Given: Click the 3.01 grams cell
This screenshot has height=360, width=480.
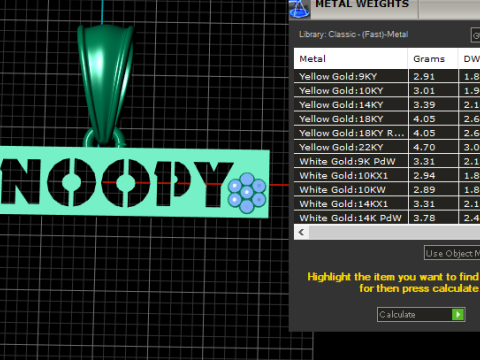Looking at the screenshot, I should [433, 91].
